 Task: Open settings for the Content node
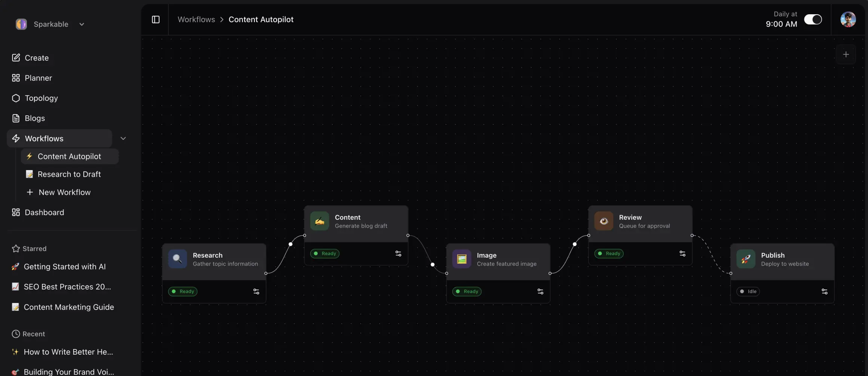(x=398, y=254)
